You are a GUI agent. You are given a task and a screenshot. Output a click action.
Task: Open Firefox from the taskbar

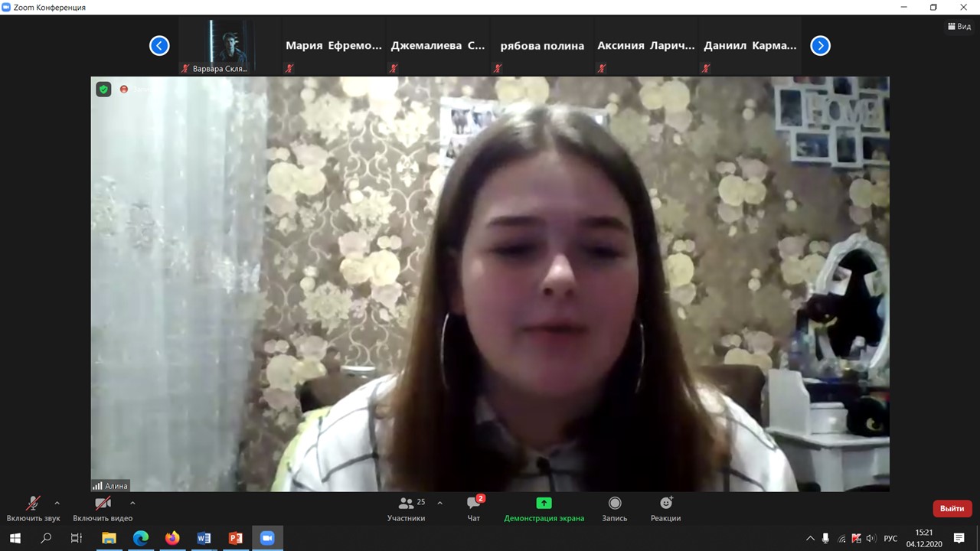(x=172, y=538)
